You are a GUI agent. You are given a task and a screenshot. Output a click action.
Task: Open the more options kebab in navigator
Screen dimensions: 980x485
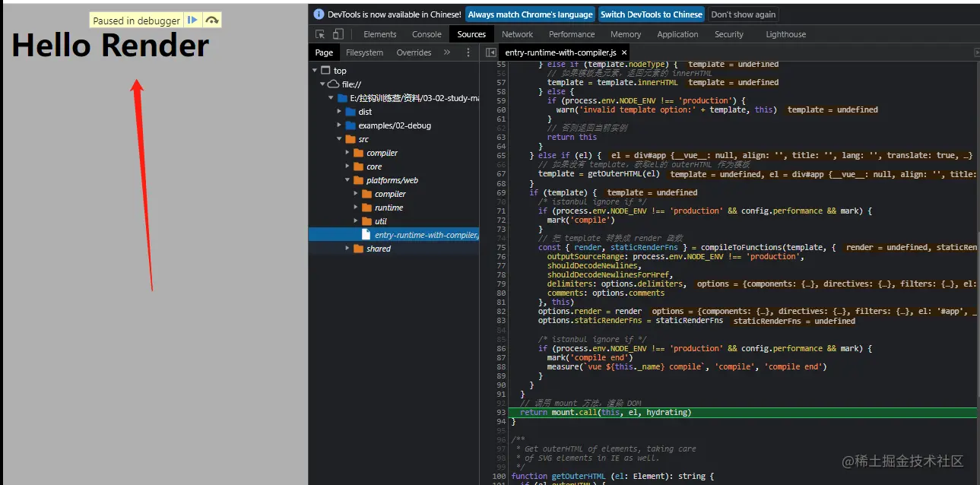point(468,52)
